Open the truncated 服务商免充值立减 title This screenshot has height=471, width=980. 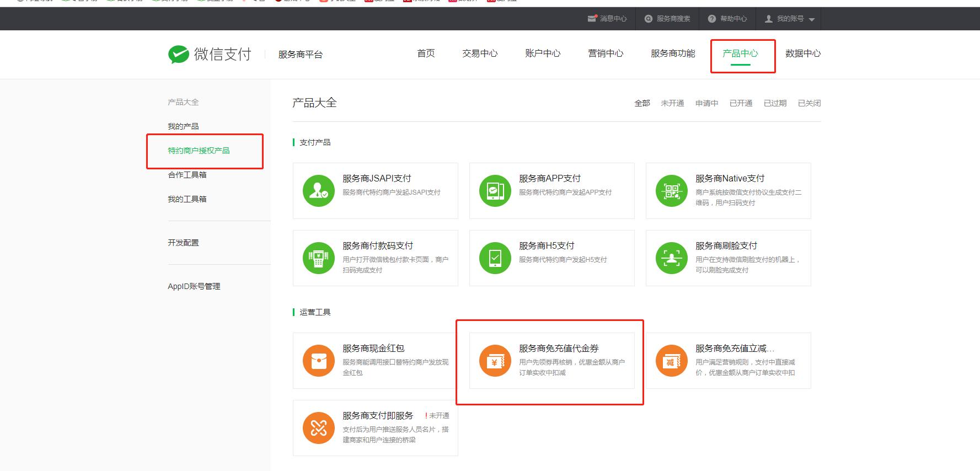(x=735, y=349)
